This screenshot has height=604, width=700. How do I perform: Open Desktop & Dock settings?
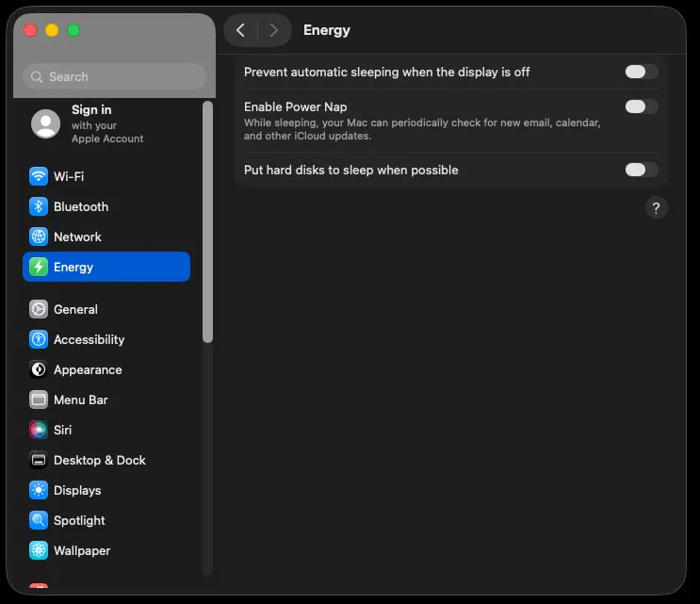[x=99, y=460]
